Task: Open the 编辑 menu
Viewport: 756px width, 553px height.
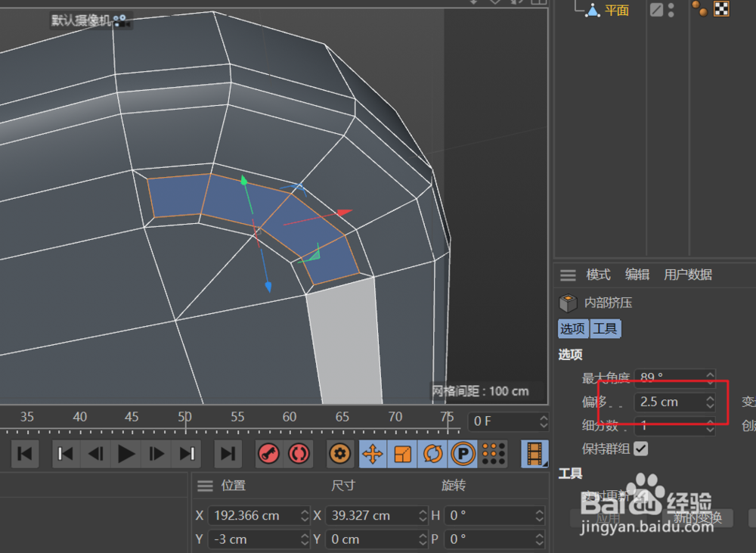Action: pyautogui.click(x=637, y=275)
